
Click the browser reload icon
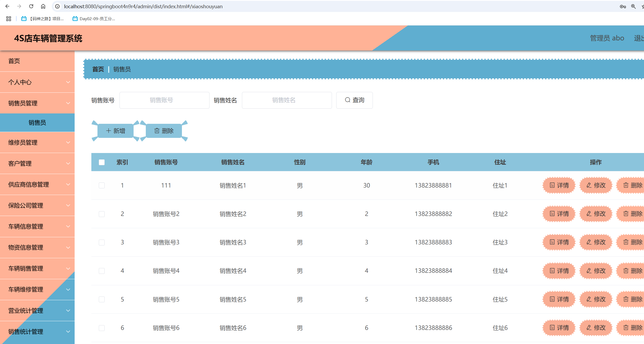point(31,6)
